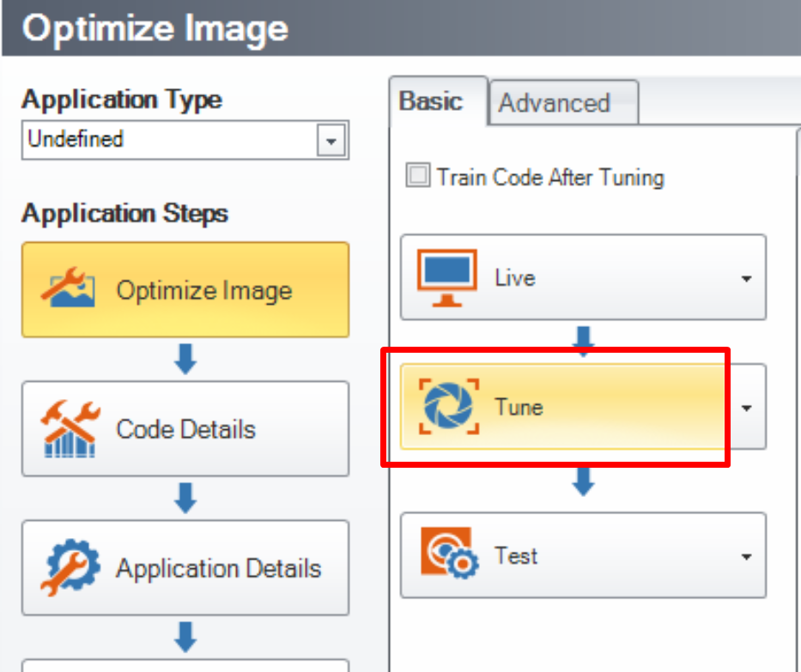Screen dimensions: 801x672
Task: Enable the Train Code After Tuning checkbox
Action: tap(418, 177)
